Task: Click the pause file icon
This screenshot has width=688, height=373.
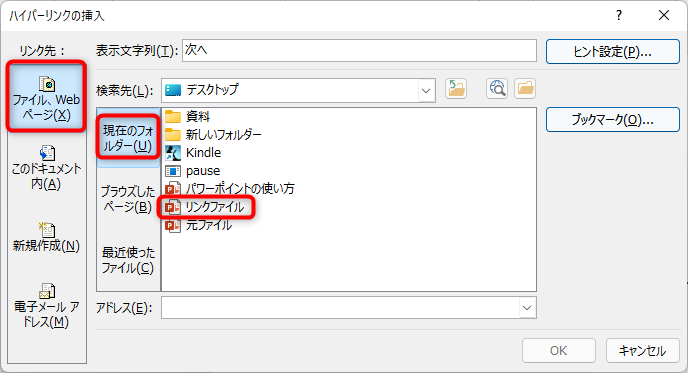Action: pos(173,171)
